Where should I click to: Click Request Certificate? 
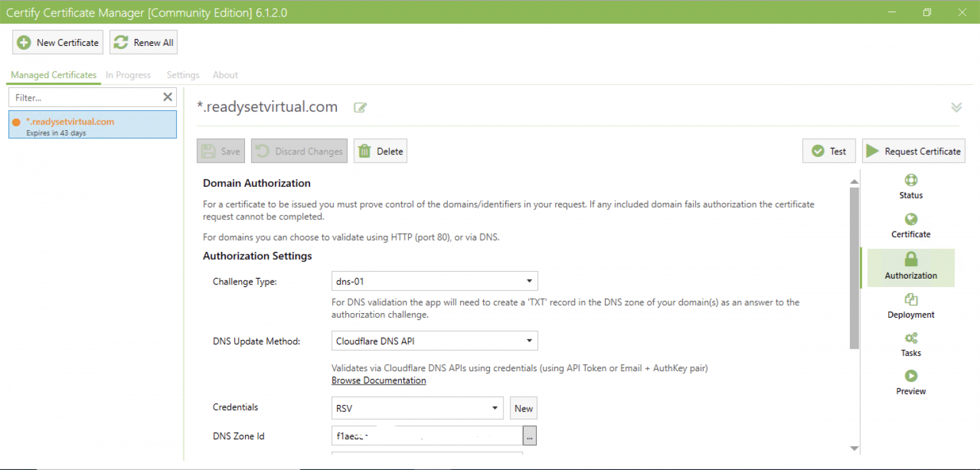pos(914,151)
